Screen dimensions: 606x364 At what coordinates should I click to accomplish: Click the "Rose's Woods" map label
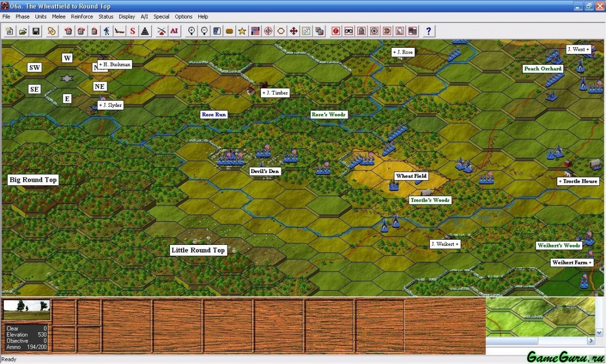tap(329, 114)
